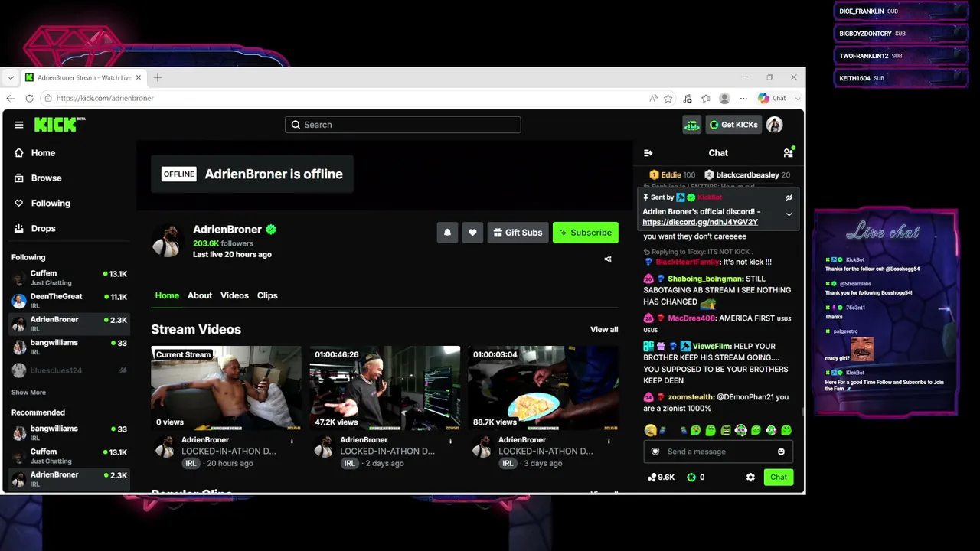The height and width of the screenshot is (551, 980).
Task: Play the 01:00:03:04 video thumbnail
Action: tap(543, 388)
